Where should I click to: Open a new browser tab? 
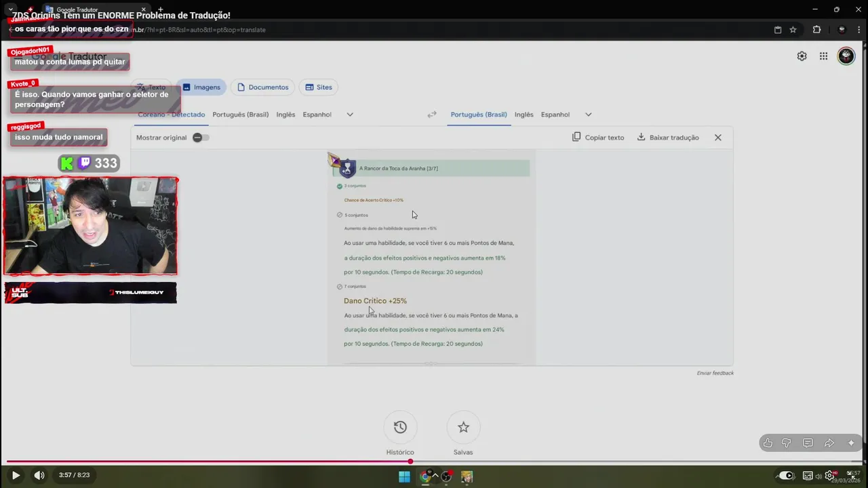pyautogui.click(x=161, y=9)
